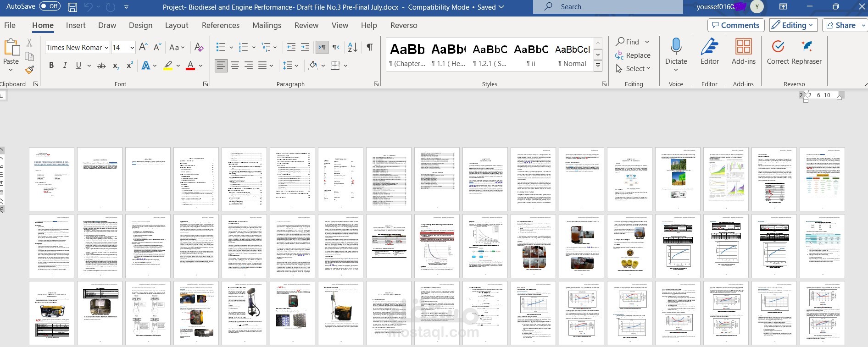868x347 pixels.
Task: Apply Bold formatting
Action: coord(51,66)
